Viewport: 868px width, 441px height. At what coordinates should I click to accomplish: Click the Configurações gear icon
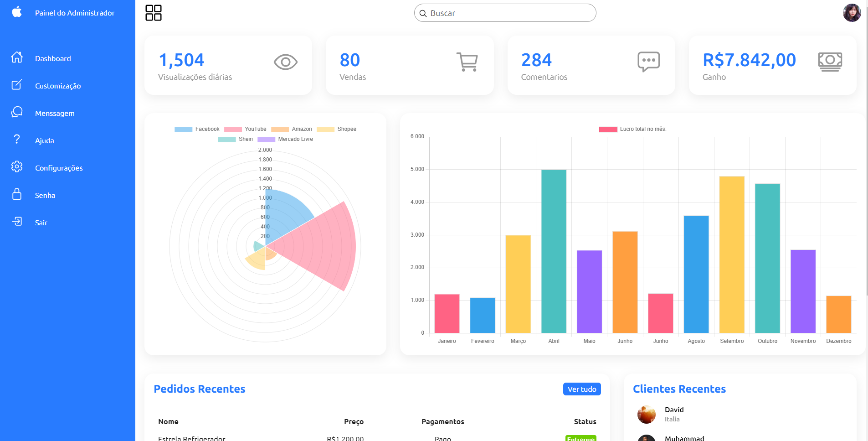click(17, 167)
